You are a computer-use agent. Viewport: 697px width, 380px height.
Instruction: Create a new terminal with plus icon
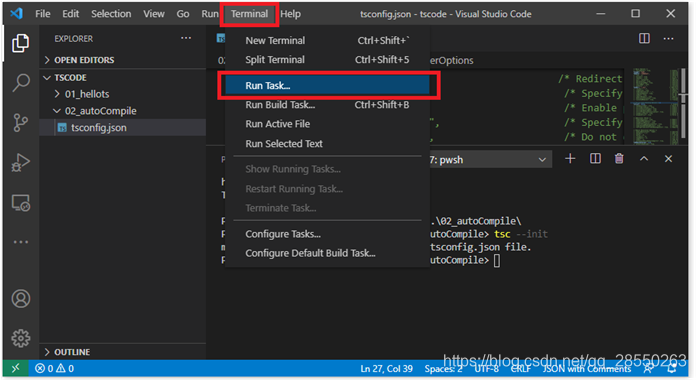pyautogui.click(x=570, y=159)
